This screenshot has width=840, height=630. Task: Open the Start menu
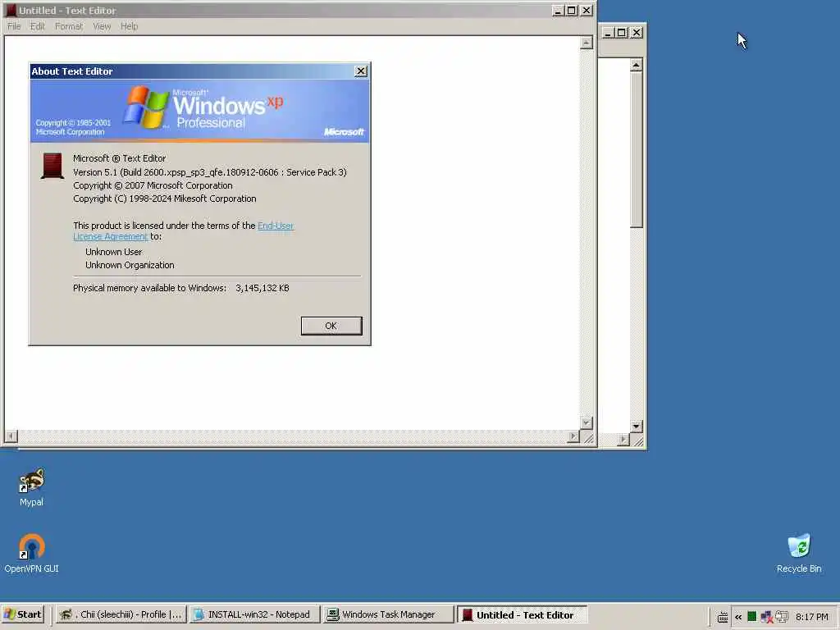(22, 614)
